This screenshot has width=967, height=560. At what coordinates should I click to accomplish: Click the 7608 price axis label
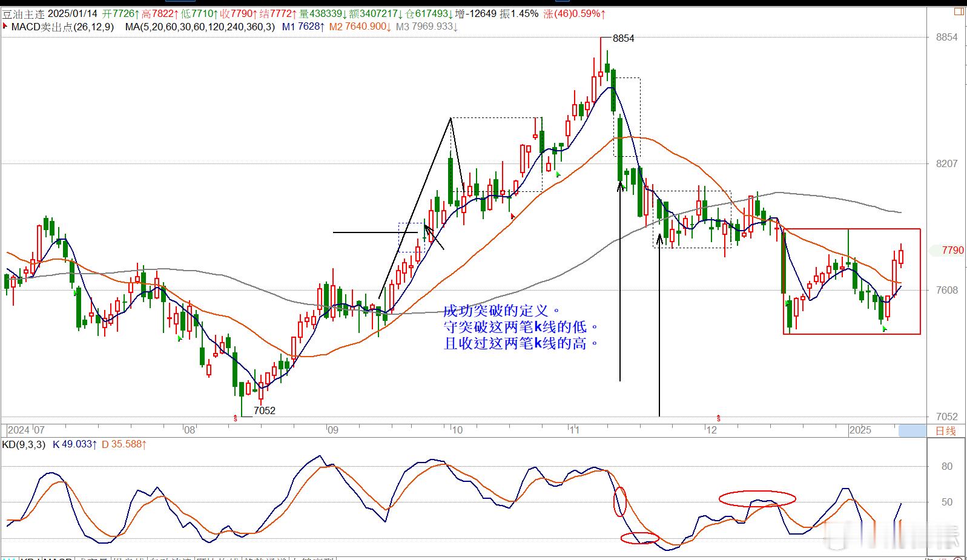[x=947, y=290]
